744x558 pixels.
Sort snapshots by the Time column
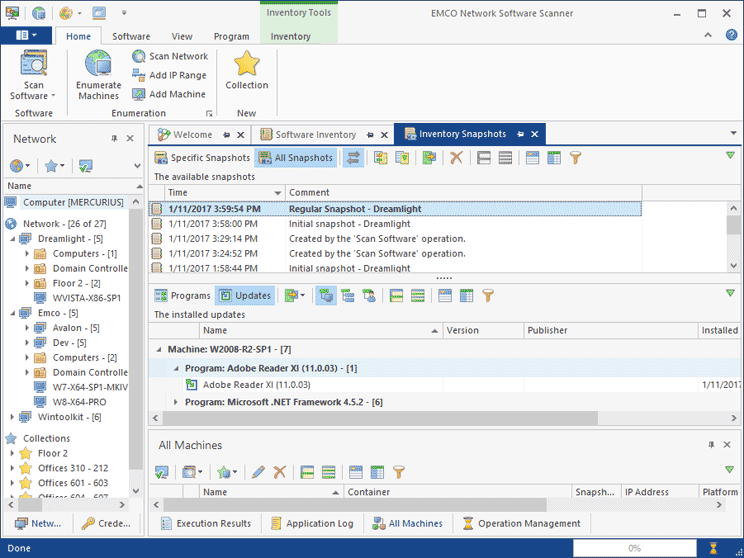(225, 193)
